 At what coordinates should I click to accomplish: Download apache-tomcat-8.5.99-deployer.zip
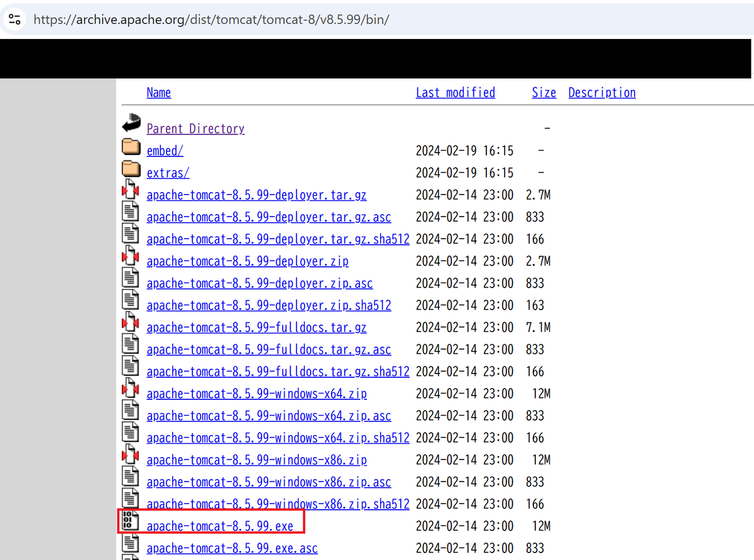[248, 261]
